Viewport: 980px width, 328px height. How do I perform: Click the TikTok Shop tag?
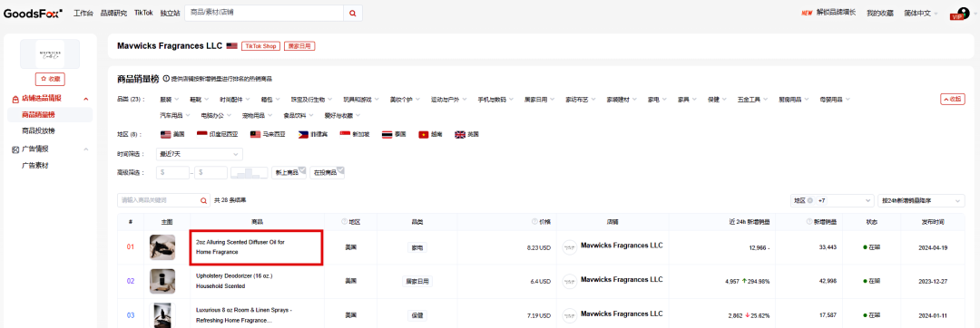(x=260, y=46)
